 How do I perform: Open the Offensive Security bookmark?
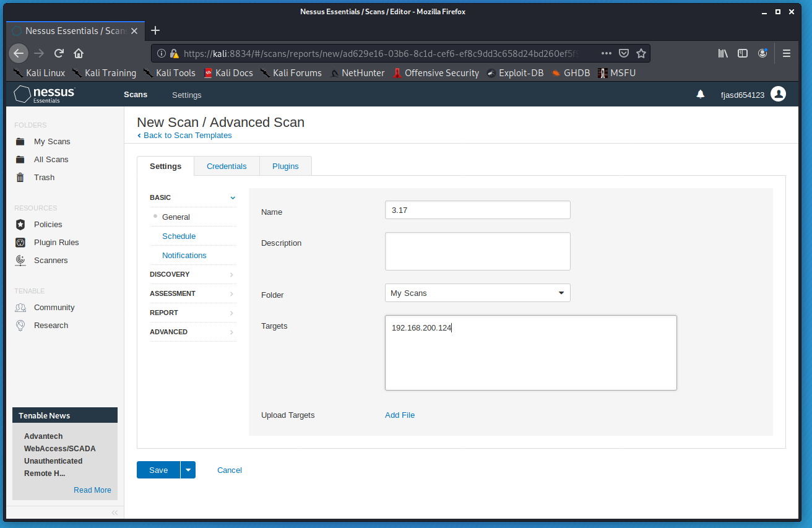436,73
